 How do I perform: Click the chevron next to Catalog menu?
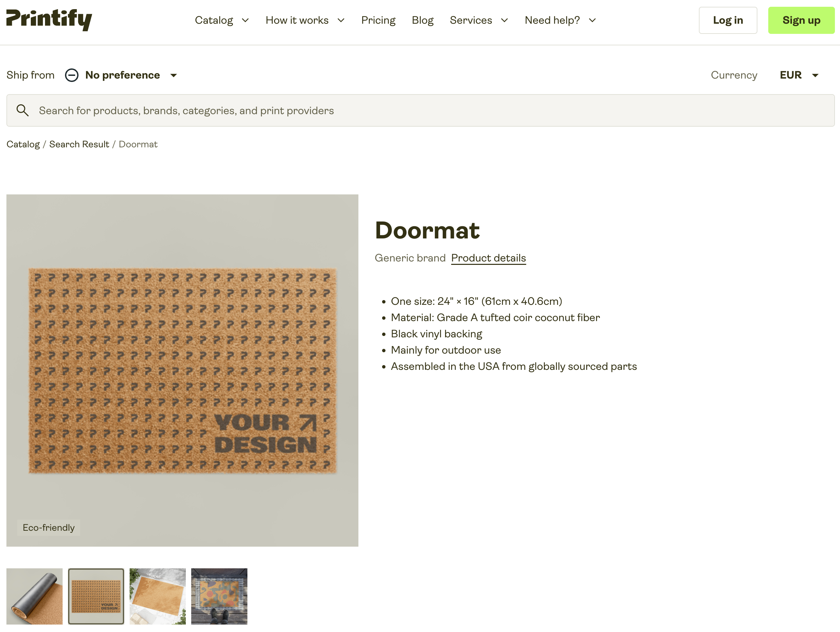pos(245,20)
